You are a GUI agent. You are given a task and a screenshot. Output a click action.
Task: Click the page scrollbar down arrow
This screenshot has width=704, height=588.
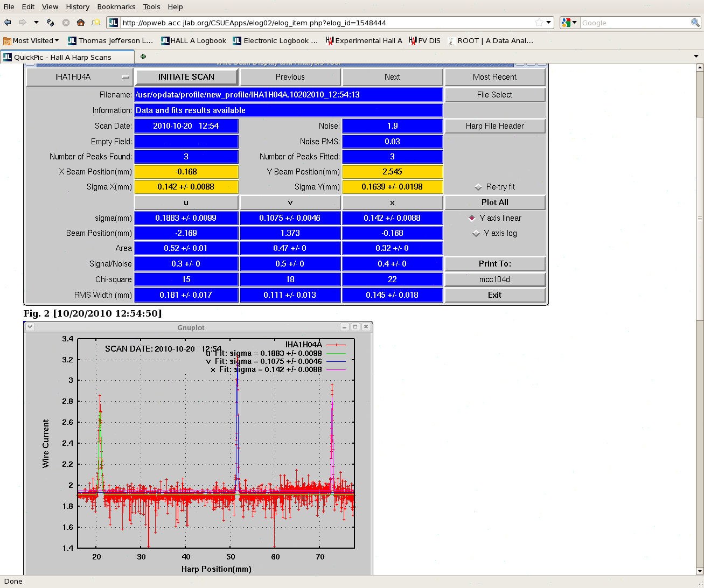(x=700, y=571)
